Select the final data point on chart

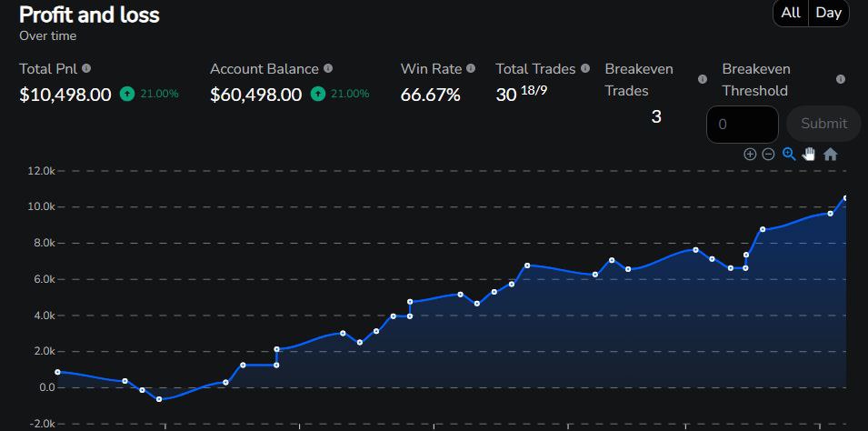point(846,198)
